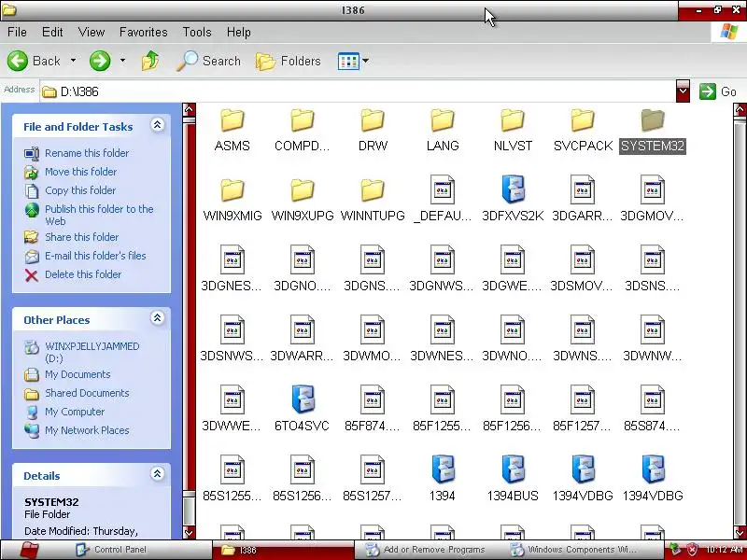This screenshot has width=747, height=560.
Task: Select the 3DWARR... file
Action: pyautogui.click(x=302, y=340)
